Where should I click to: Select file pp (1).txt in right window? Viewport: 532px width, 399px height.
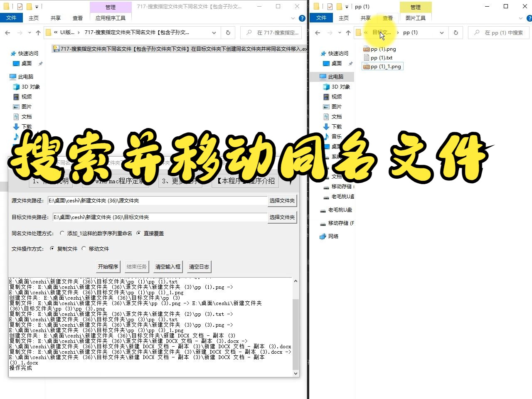coord(378,58)
